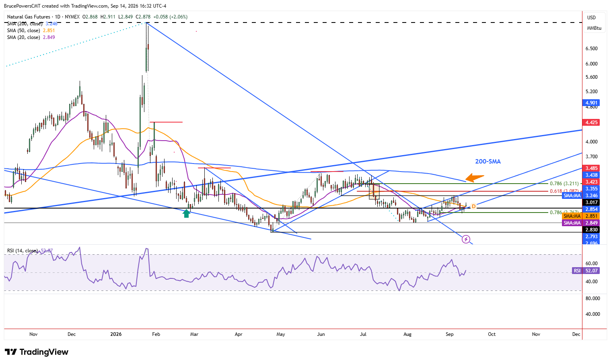Image resolution: width=611 pixels, height=364 pixels.
Task: Click the Feb label on time axis
Action: pos(156,334)
